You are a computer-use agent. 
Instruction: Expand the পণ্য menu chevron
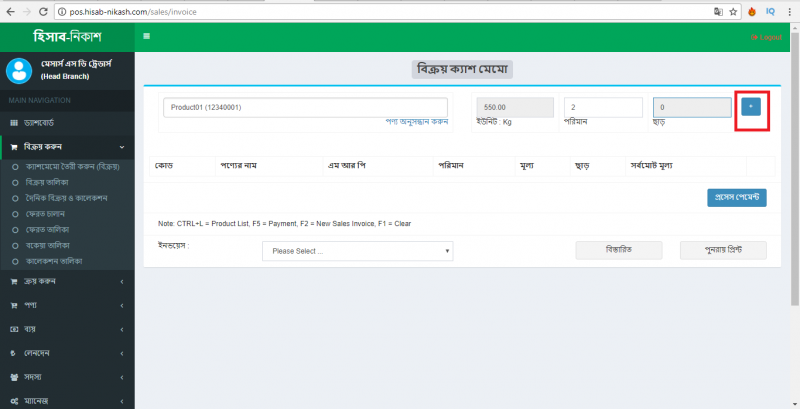point(122,305)
